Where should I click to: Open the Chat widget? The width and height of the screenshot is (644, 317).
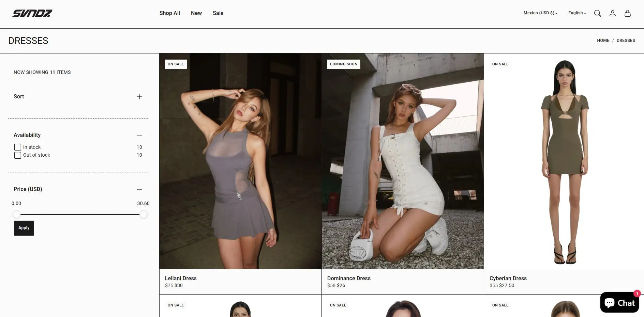click(619, 302)
